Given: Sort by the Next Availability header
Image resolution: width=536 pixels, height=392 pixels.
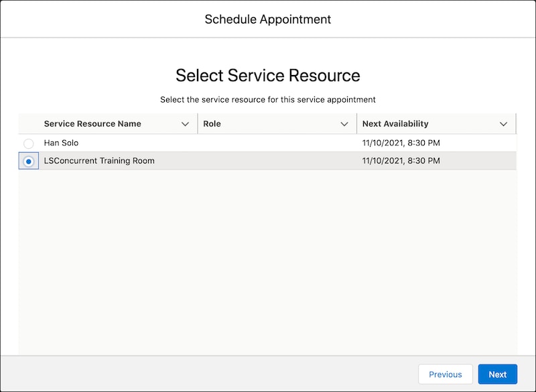Looking at the screenshot, I should coord(395,124).
